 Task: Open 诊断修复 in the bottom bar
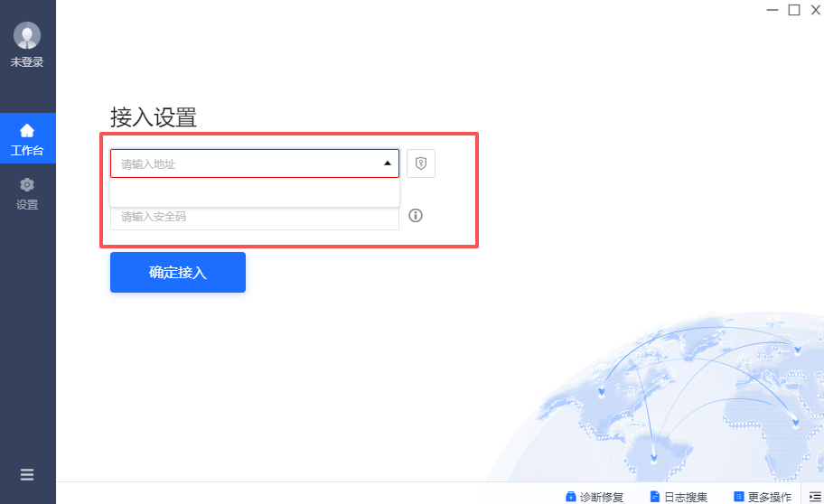pos(595,497)
